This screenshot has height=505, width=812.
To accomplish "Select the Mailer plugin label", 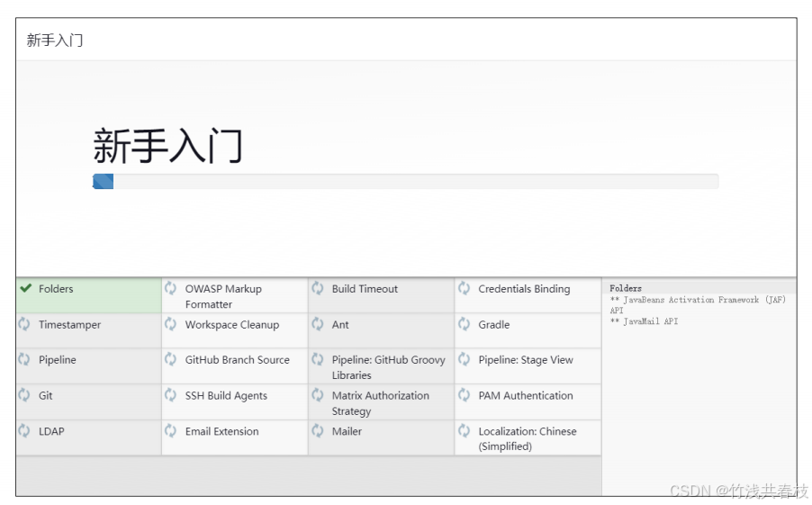I will tap(347, 431).
